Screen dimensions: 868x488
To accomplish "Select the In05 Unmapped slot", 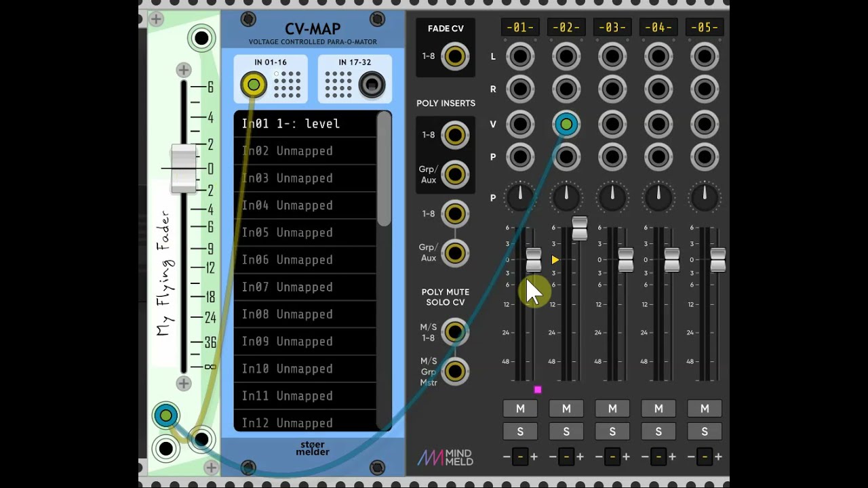I will [x=305, y=232].
